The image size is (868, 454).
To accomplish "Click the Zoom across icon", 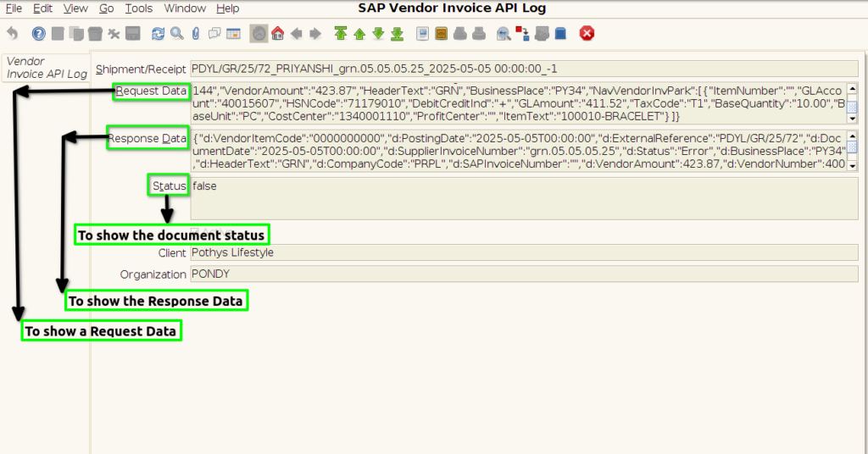I will coord(504,34).
